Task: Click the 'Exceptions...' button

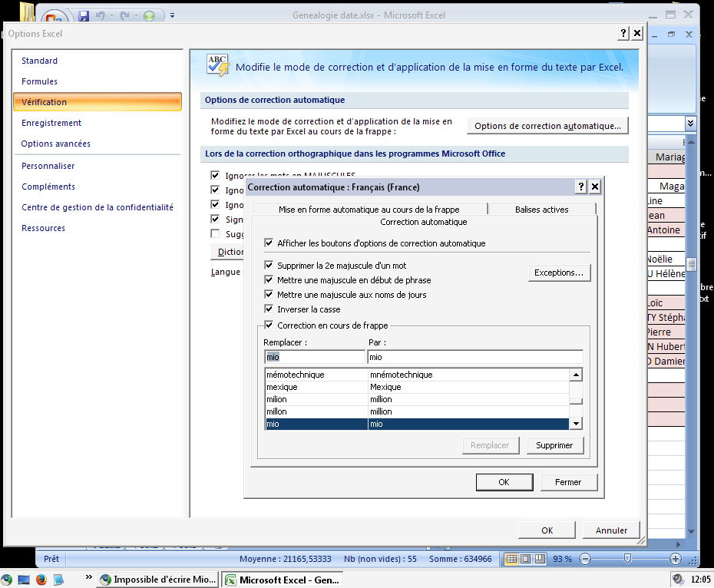Action: coord(559,273)
